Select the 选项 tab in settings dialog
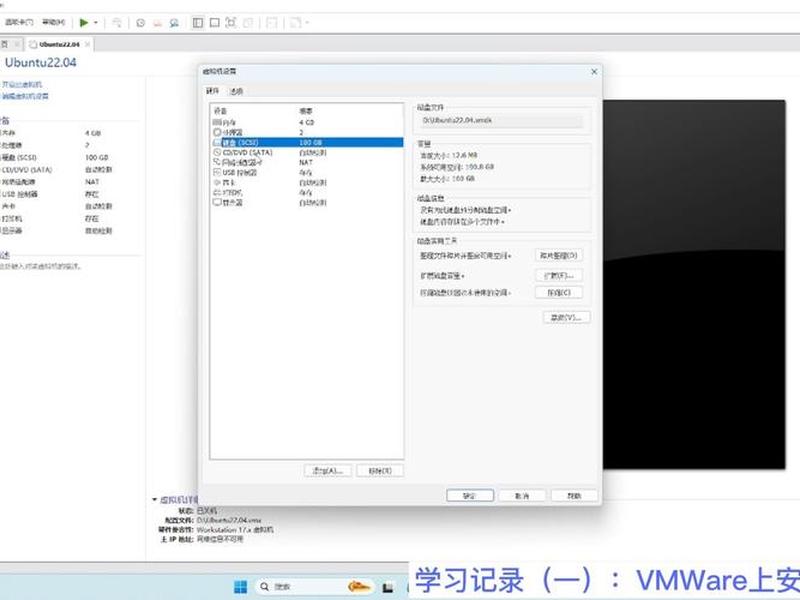 point(236,91)
